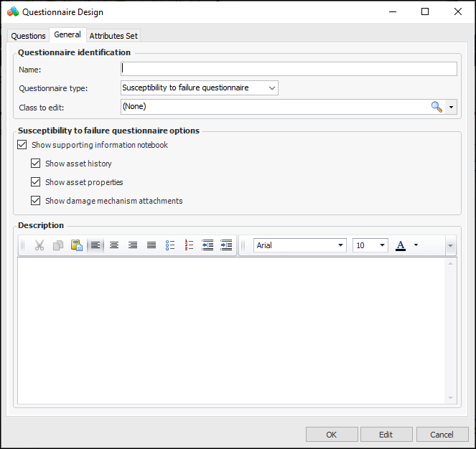Click the Cancel button
The image size is (476, 449).
tap(442, 435)
